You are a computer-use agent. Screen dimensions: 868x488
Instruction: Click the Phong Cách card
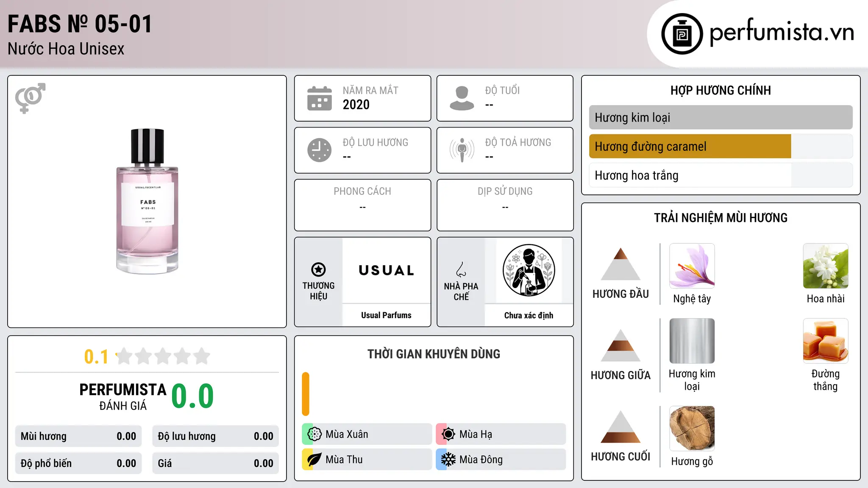tap(362, 205)
